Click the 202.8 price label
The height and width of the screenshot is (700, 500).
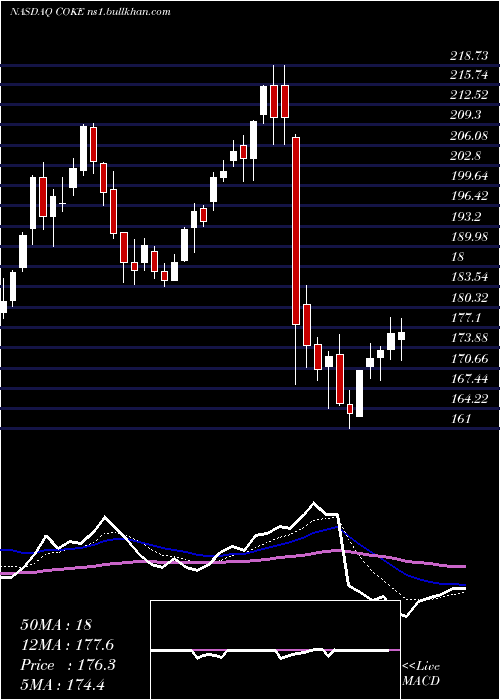coord(466,156)
